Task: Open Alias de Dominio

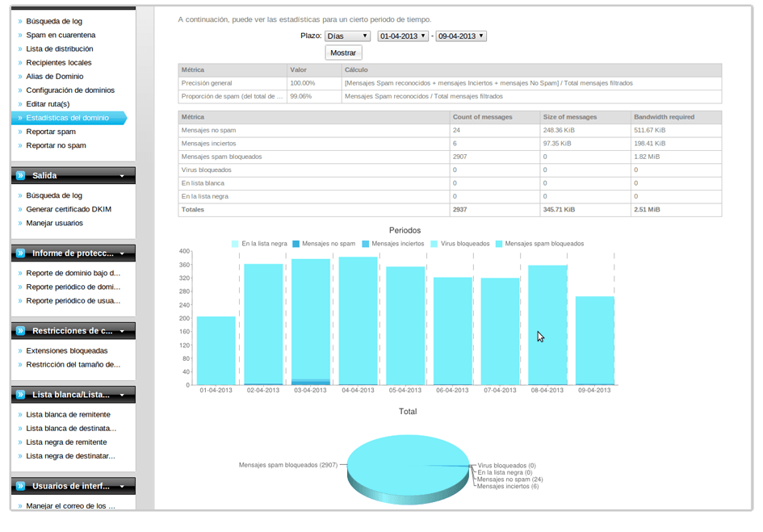Action: 55,77
